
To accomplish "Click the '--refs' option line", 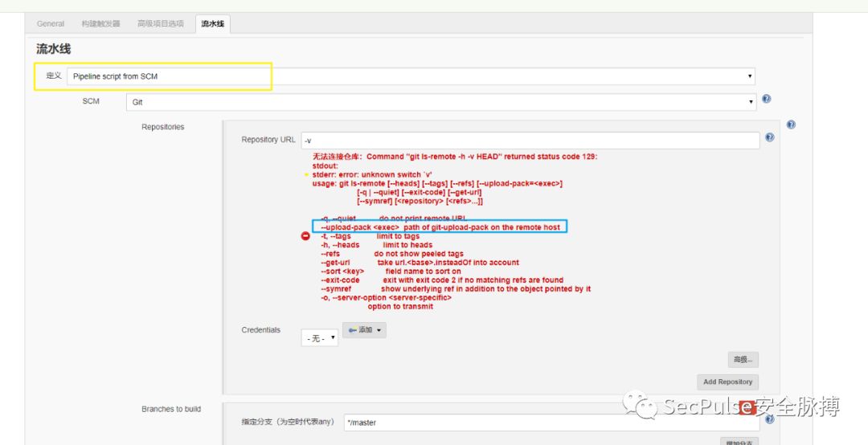I will tap(392, 254).
